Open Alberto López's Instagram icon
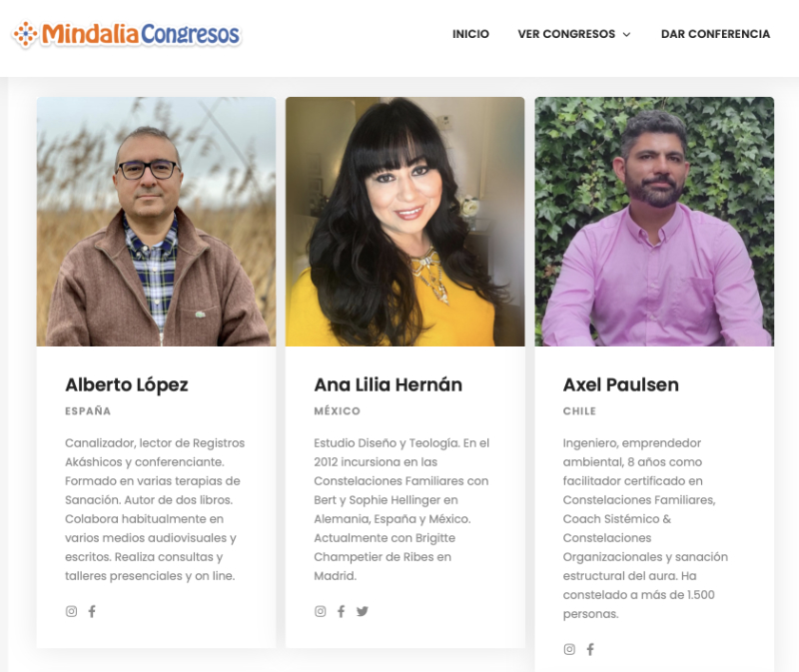 [71, 611]
